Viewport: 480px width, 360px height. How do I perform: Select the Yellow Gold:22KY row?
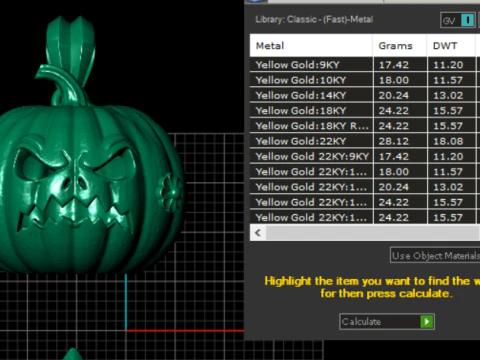(365, 141)
